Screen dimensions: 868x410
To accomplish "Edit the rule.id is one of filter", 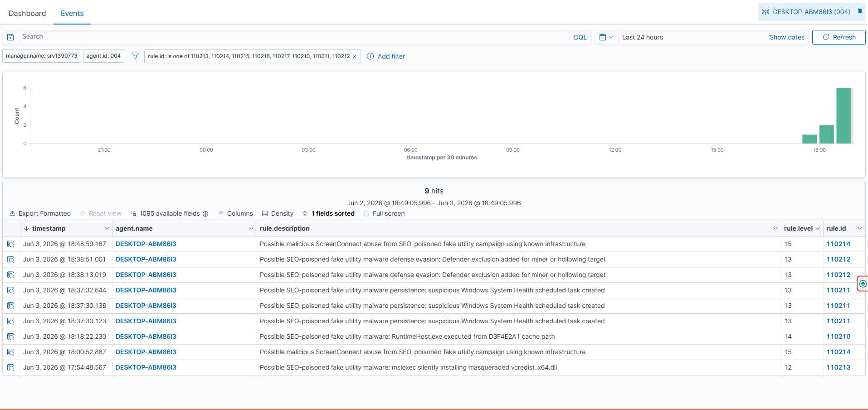I will tap(249, 56).
